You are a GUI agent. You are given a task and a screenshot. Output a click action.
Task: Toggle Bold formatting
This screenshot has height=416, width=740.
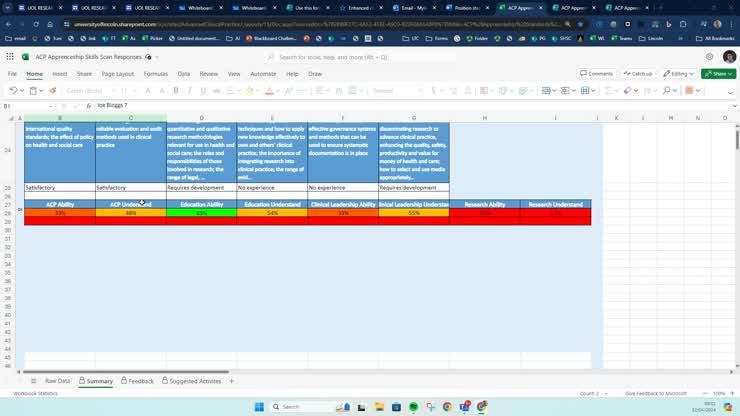pyautogui.click(x=176, y=91)
